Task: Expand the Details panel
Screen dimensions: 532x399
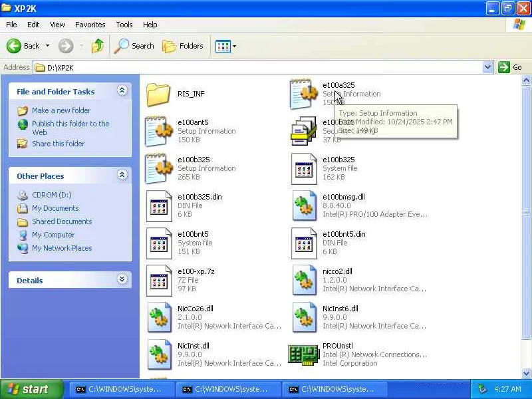Action: [x=122, y=279]
